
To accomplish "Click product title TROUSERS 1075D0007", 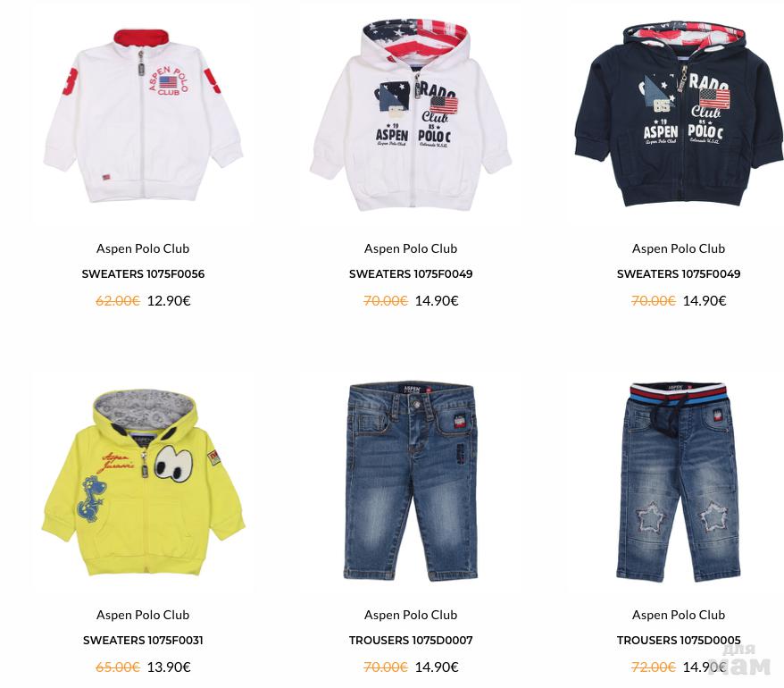I will (x=411, y=640).
